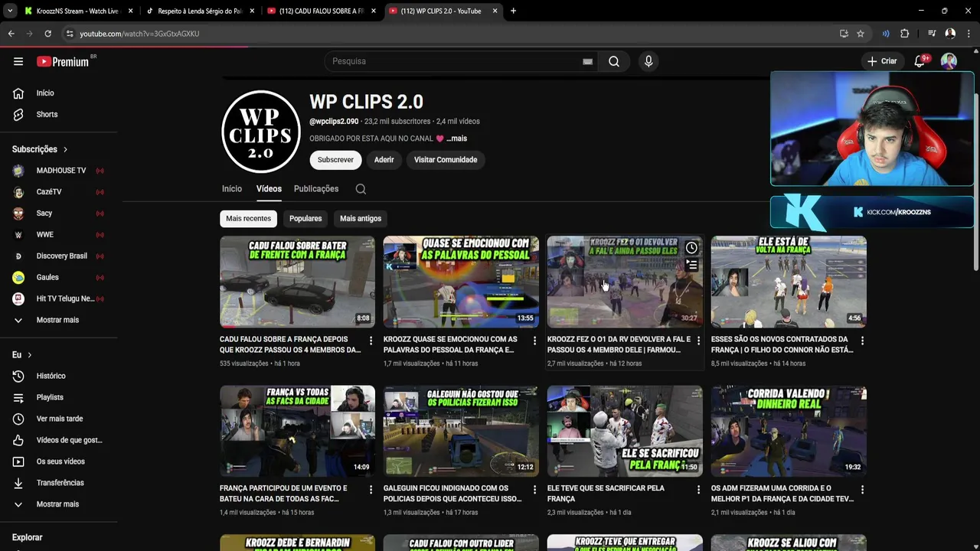Switch to CADU FALOU SOBRE browser tab
The height and width of the screenshot is (551, 980).
pyautogui.click(x=321, y=11)
